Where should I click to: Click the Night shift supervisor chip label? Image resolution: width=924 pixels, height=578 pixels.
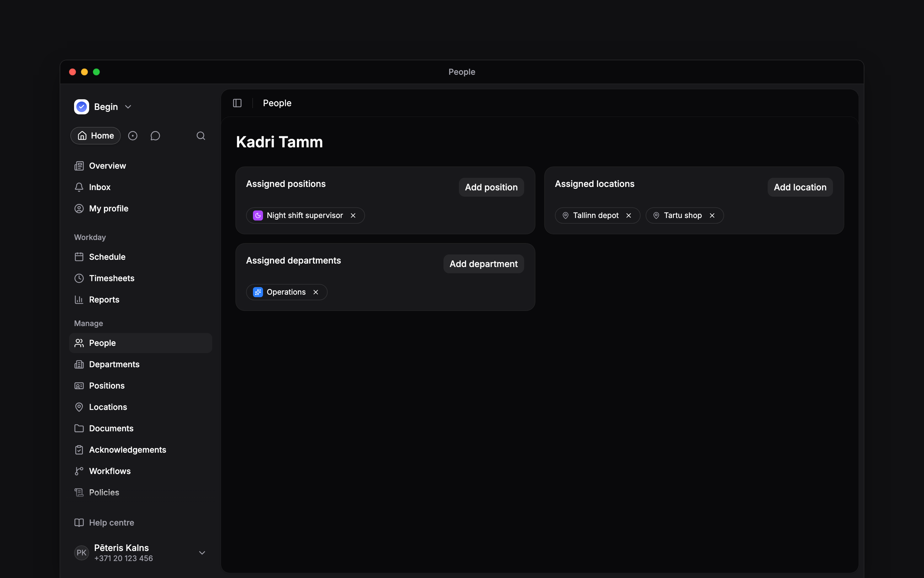pos(305,215)
